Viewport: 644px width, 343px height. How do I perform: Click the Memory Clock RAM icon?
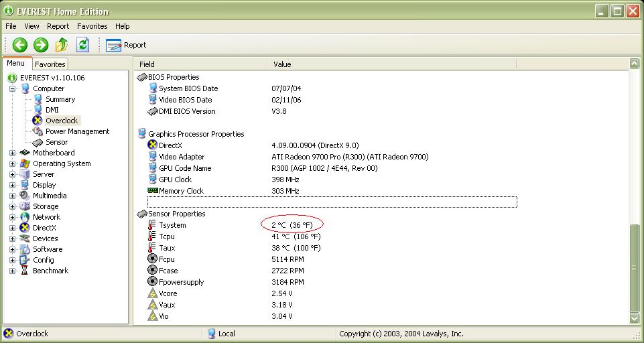point(153,191)
